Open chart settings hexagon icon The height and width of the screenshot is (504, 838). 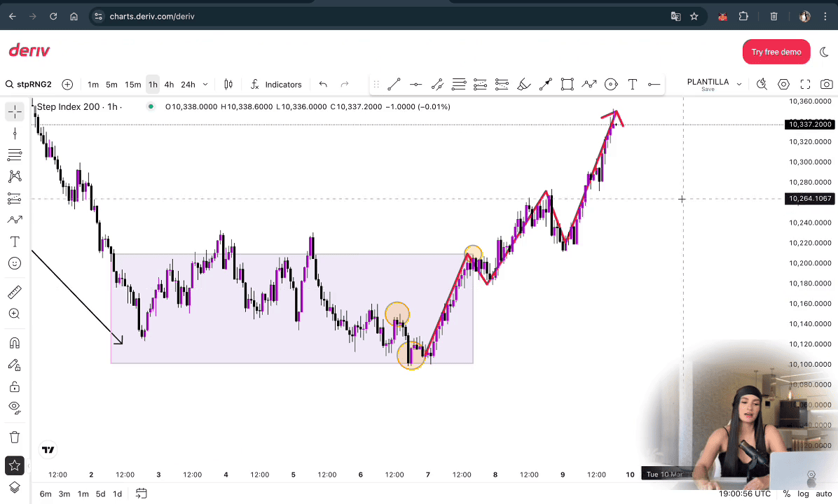783,85
